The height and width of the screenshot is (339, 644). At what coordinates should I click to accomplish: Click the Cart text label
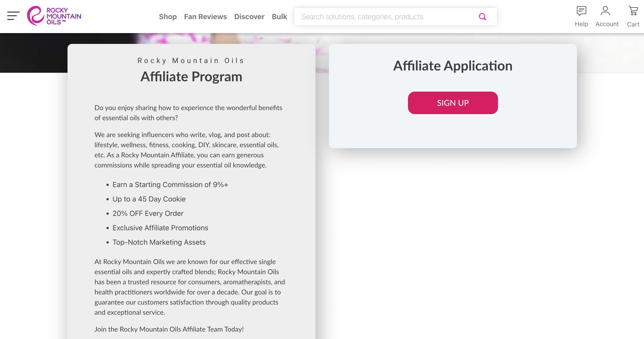(x=633, y=24)
